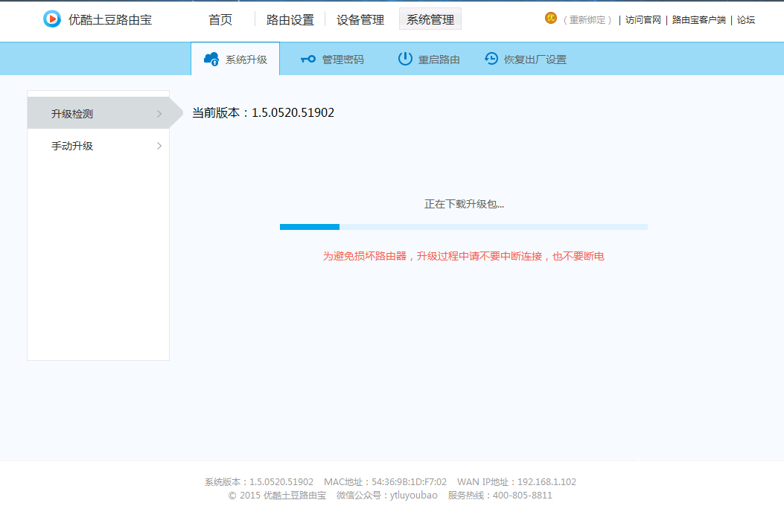Viewport: 784px width, 532px height.
Task: Switch to the 系统升级 tab
Action: pos(235,59)
